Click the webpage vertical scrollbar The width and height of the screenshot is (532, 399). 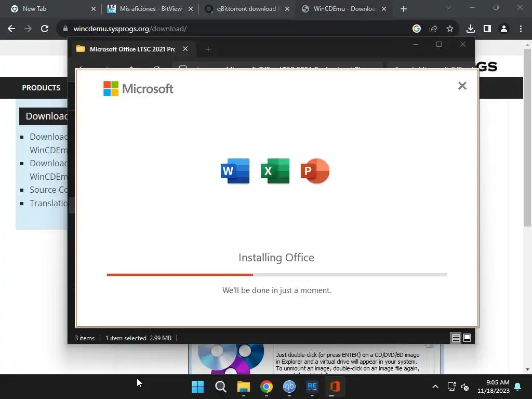click(527, 137)
